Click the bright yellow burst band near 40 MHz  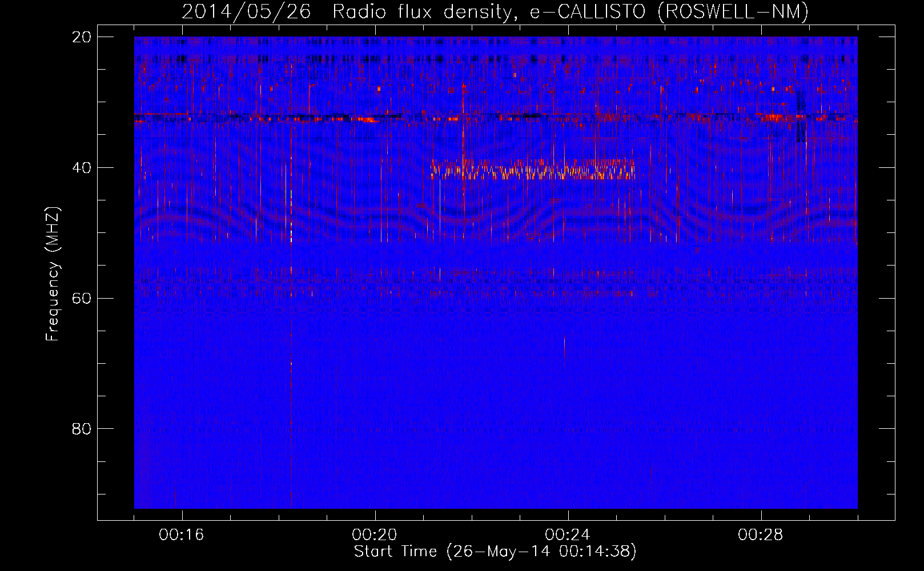[x=533, y=170]
